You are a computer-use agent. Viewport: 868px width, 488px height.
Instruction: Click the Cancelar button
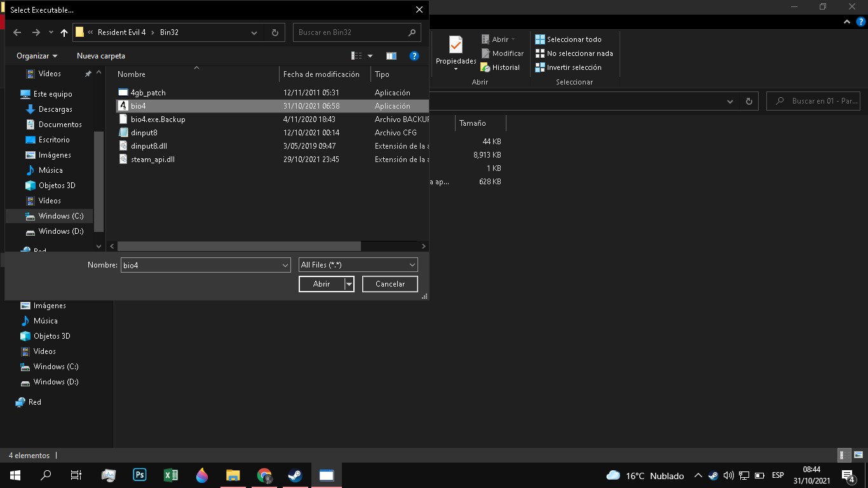tap(390, 284)
